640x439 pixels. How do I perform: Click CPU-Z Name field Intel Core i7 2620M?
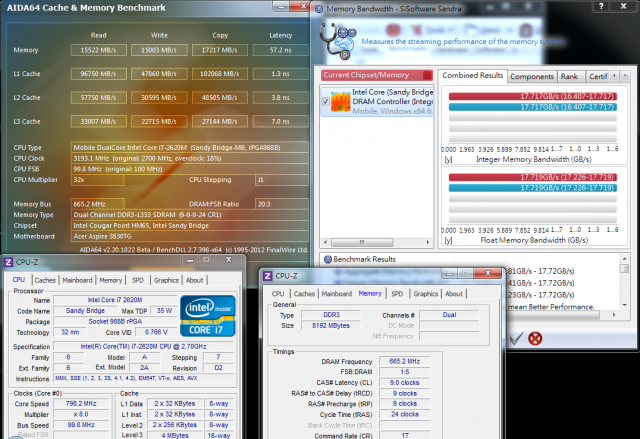coord(115,300)
